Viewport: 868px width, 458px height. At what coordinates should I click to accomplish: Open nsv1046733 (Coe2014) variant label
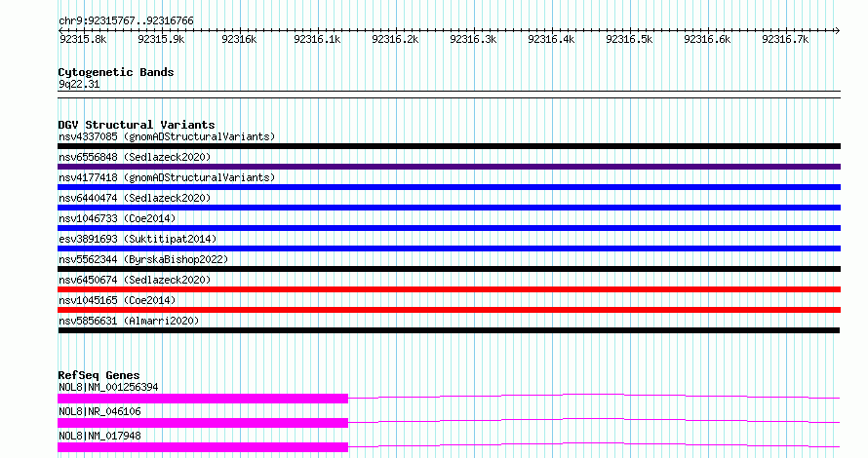click(x=117, y=218)
